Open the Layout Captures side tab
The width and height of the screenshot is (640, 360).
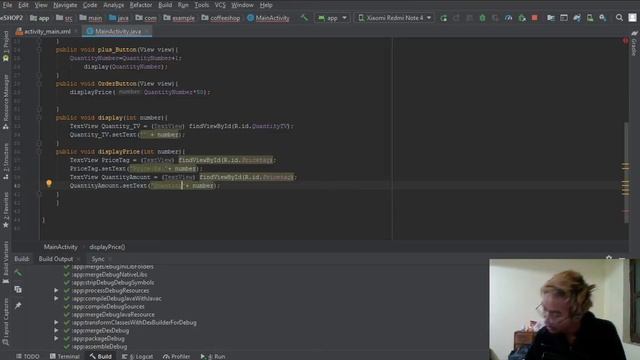click(x=6, y=322)
